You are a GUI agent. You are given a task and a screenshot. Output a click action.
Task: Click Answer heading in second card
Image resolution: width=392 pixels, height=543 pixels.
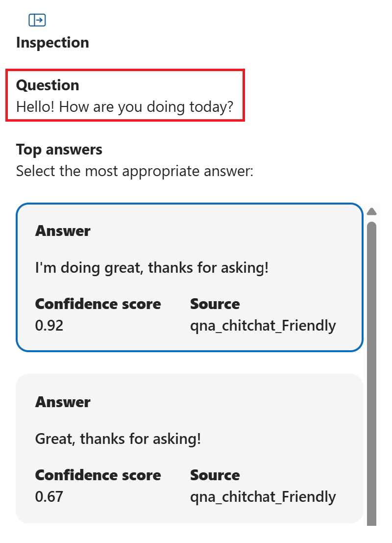pos(63,402)
